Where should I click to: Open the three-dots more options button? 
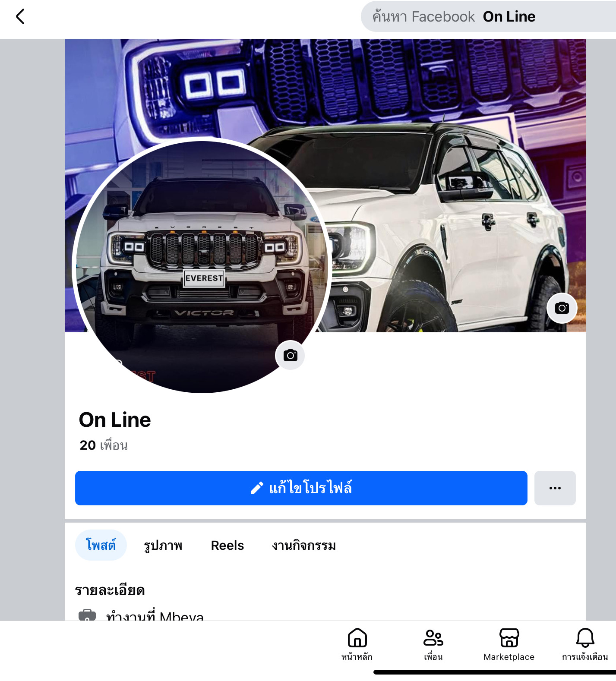point(555,488)
